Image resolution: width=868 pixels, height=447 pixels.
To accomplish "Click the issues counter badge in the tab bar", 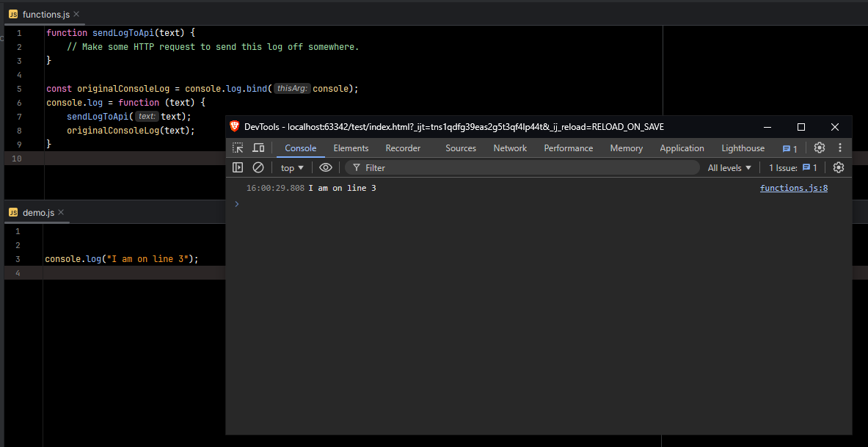I will 790,148.
